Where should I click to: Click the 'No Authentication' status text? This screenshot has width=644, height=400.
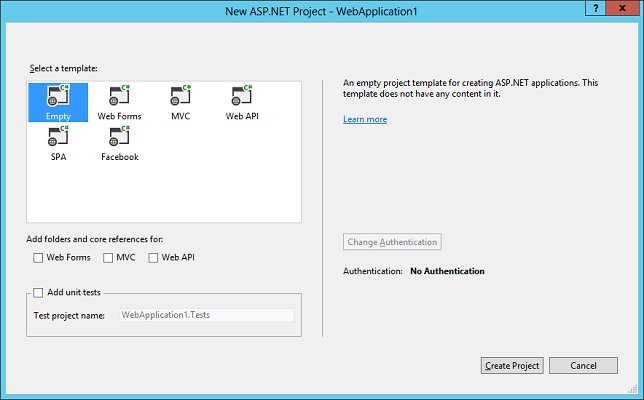[x=447, y=271]
